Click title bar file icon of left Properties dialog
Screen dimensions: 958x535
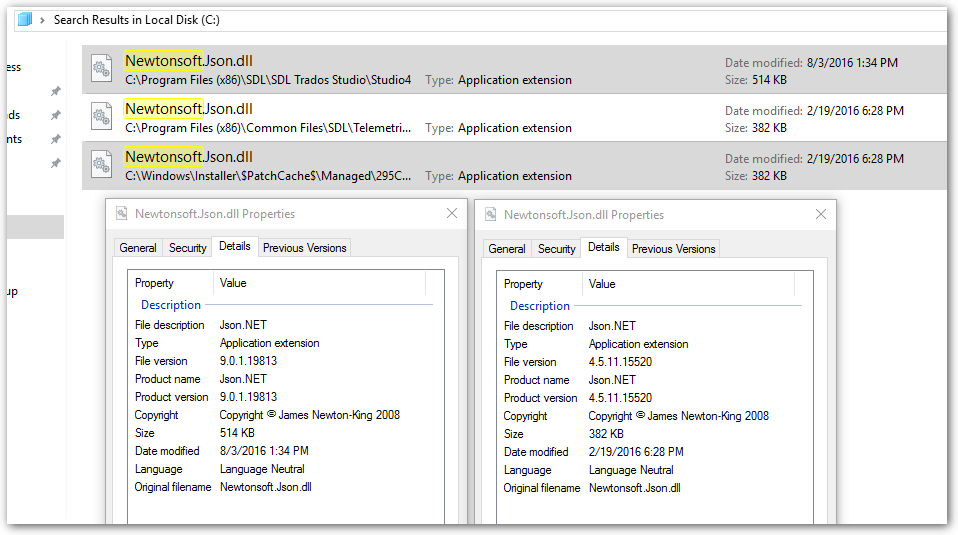point(122,214)
